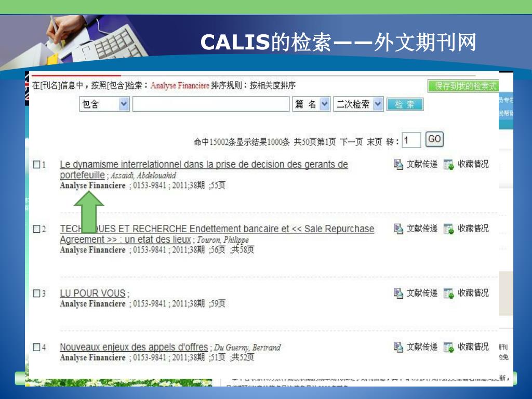The width and height of the screenshot is (532, 399).
Task: Click red Analyse Financiere search term text
Action: [x=180, y=86]
